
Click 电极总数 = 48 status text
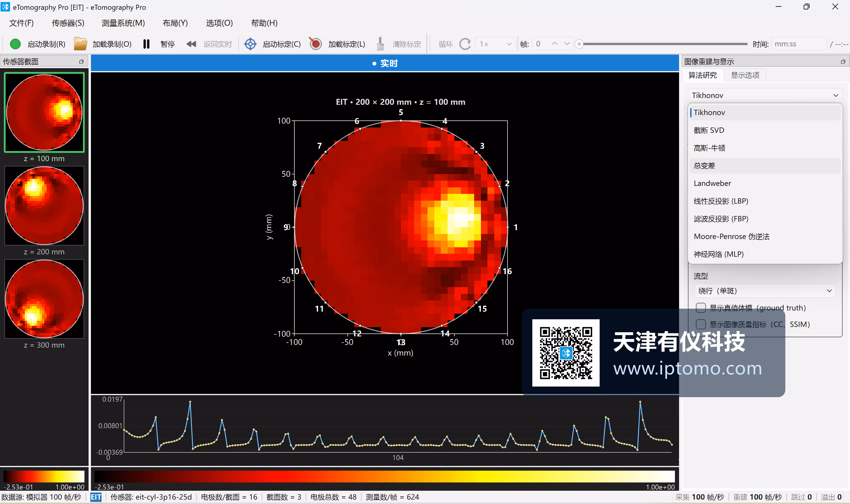(x=333, y=497)
